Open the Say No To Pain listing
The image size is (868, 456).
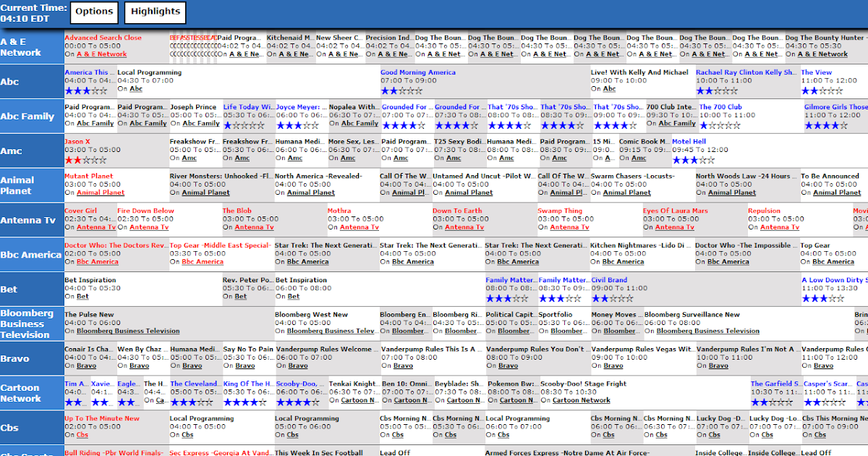pos(248,349)
